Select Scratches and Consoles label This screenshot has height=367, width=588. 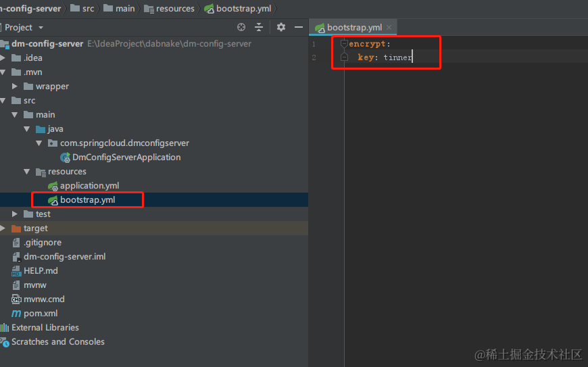[57, 342]
